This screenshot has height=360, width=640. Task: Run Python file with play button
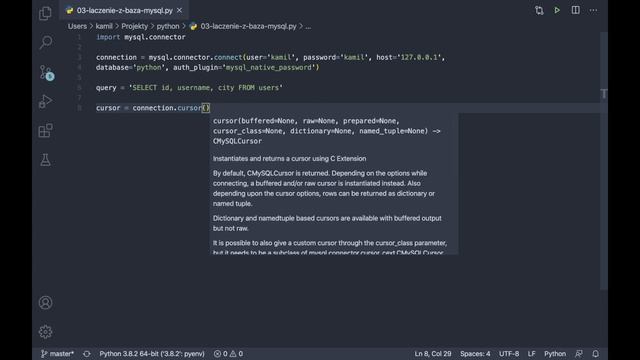click(557, 10)
